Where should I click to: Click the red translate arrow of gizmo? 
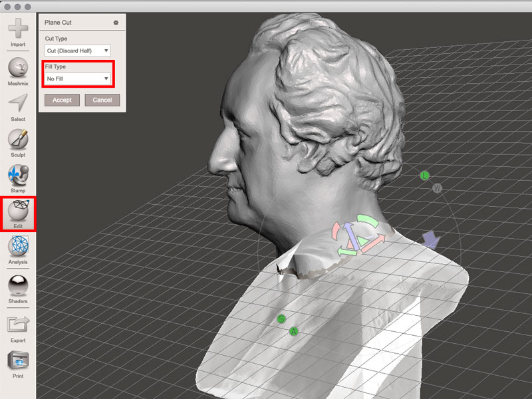click(373, 243)
